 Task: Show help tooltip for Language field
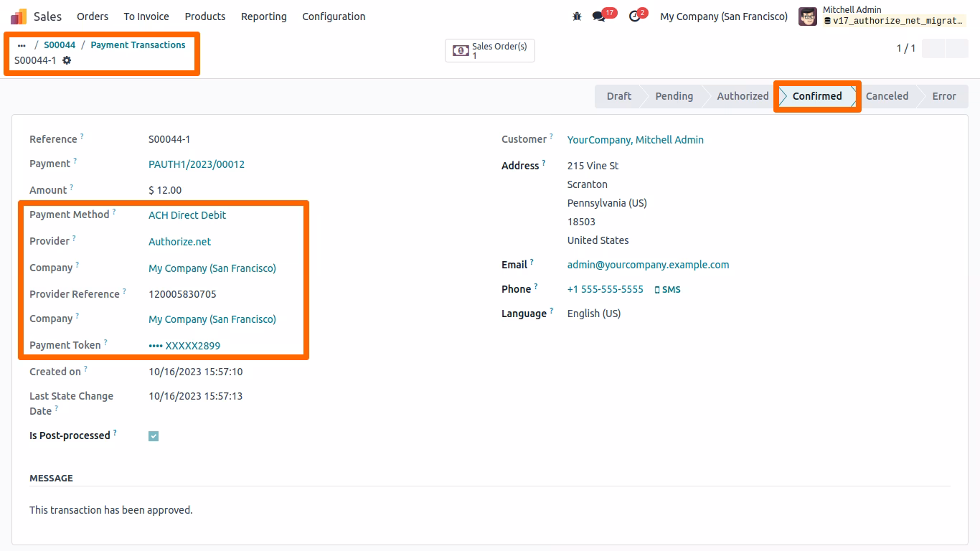(x=551, y=310)
